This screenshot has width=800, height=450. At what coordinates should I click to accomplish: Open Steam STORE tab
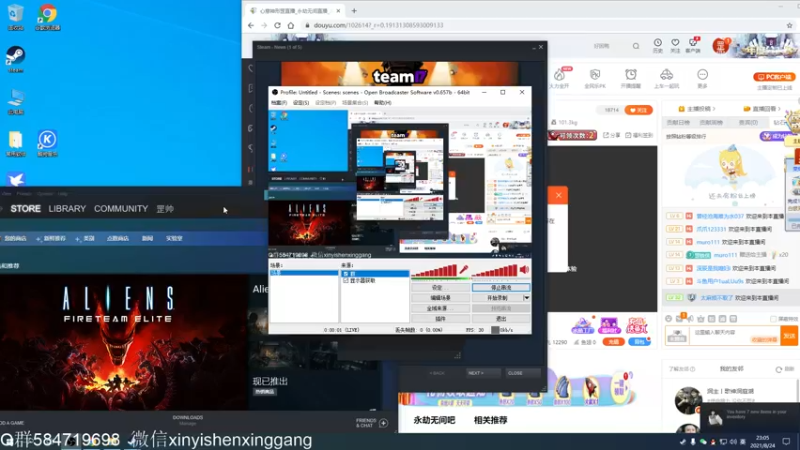tap(26, 209)
